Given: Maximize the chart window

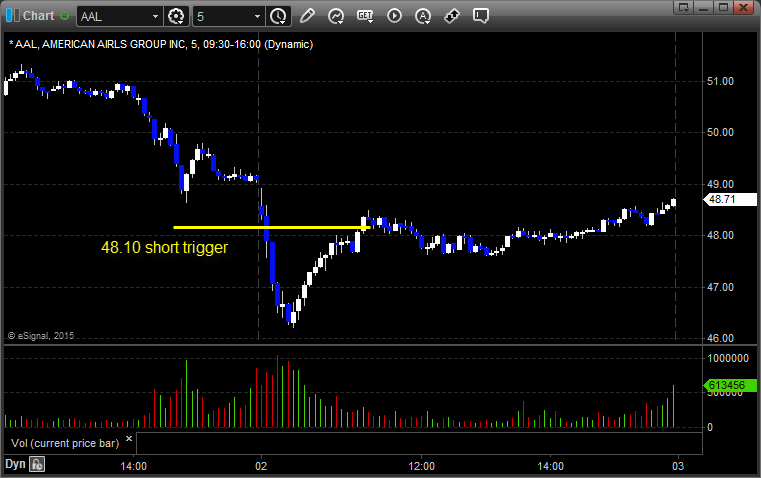Looking at the screenshot, I should point(724,7).
